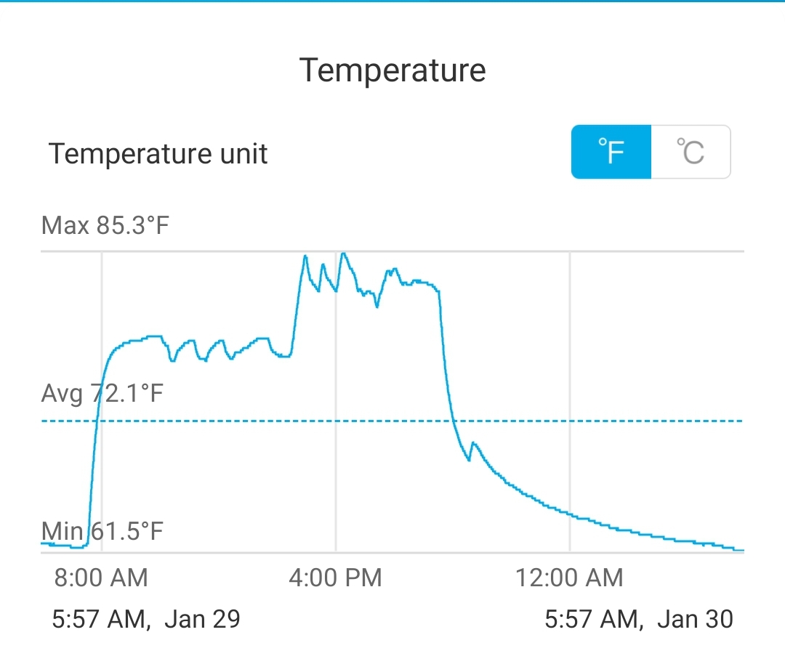Image resolution: width=785 pixels, height=672 pixels.
Task: Select the 8:00 AM axis label
Action: pos(101,578)
